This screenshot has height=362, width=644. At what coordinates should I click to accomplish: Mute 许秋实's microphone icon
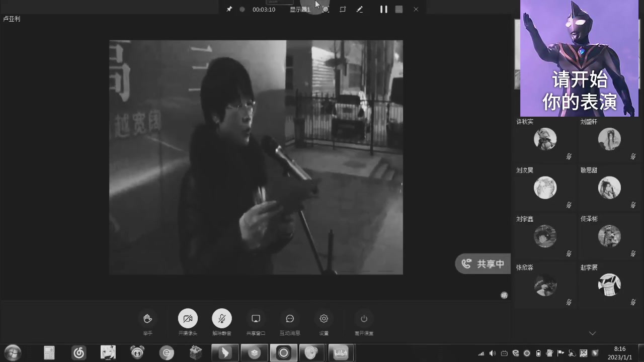click(569, 156)
